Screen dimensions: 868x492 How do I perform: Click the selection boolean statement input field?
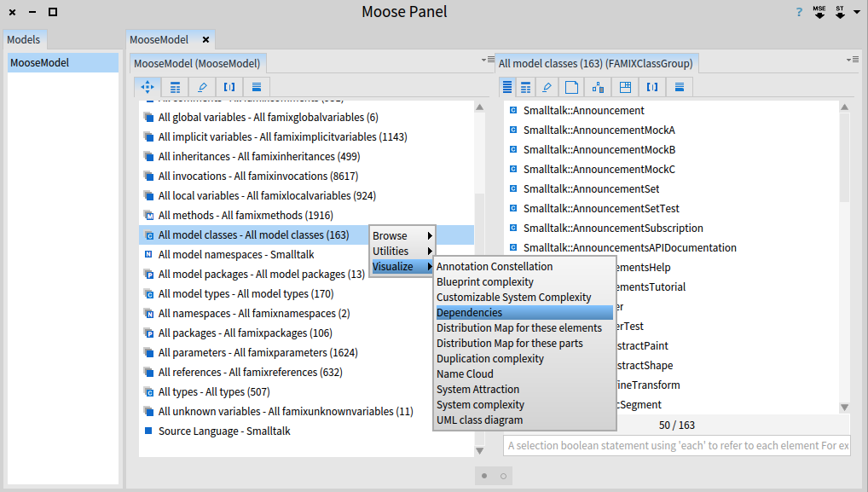coord(676,446)
